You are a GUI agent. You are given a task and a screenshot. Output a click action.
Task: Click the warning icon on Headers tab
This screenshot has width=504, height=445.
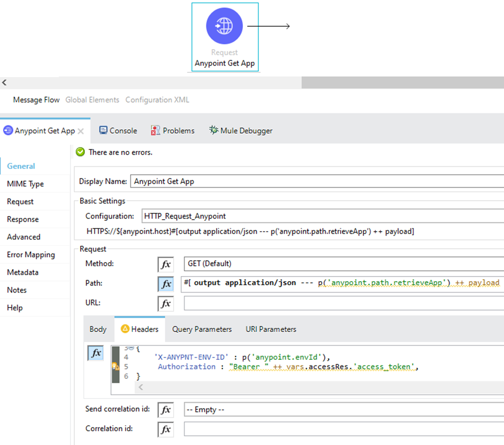125,329
